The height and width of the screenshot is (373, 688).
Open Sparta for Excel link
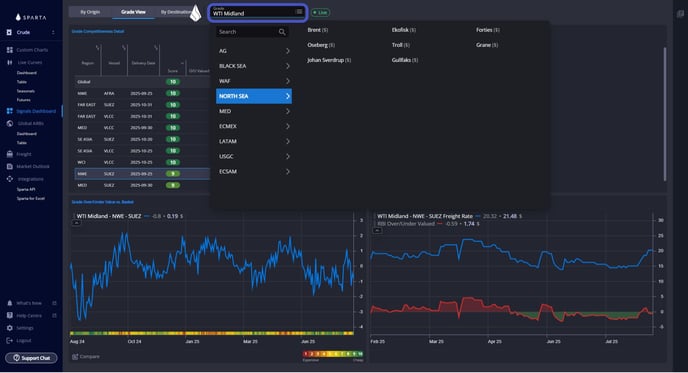31,198
